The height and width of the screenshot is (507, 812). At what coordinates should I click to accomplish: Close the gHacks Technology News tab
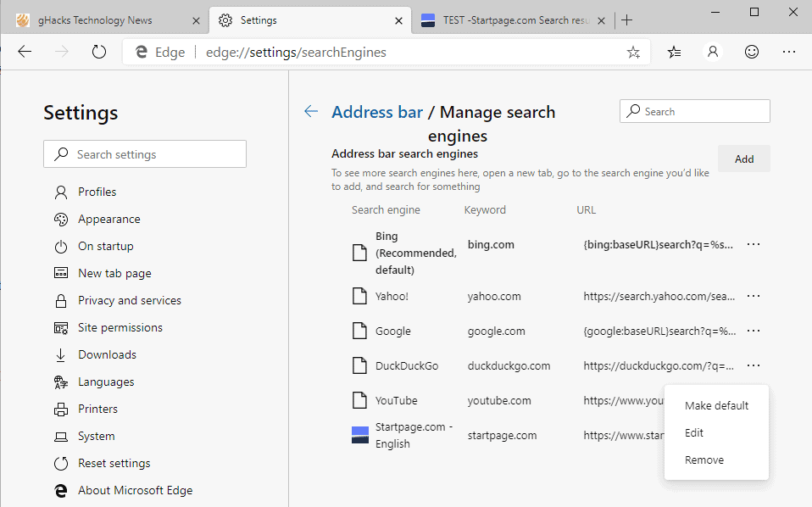[x=196, y=20]
